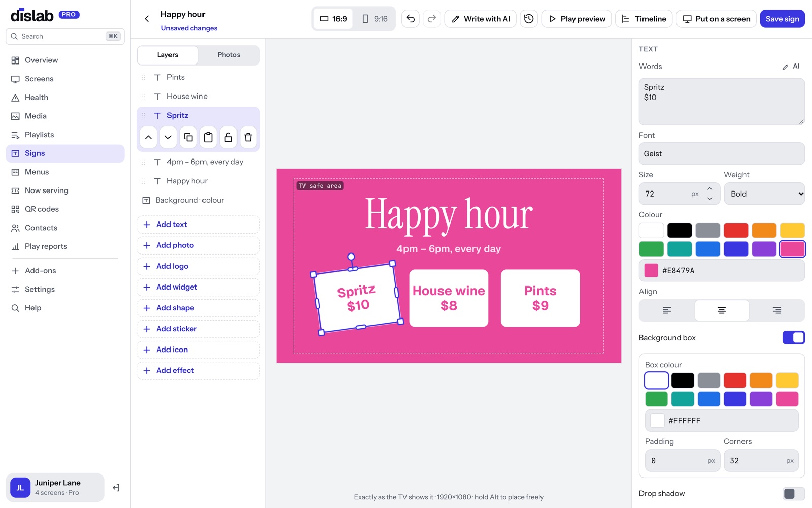
Task: Select the 9:16 portrait format
Action: click(375, 19)
